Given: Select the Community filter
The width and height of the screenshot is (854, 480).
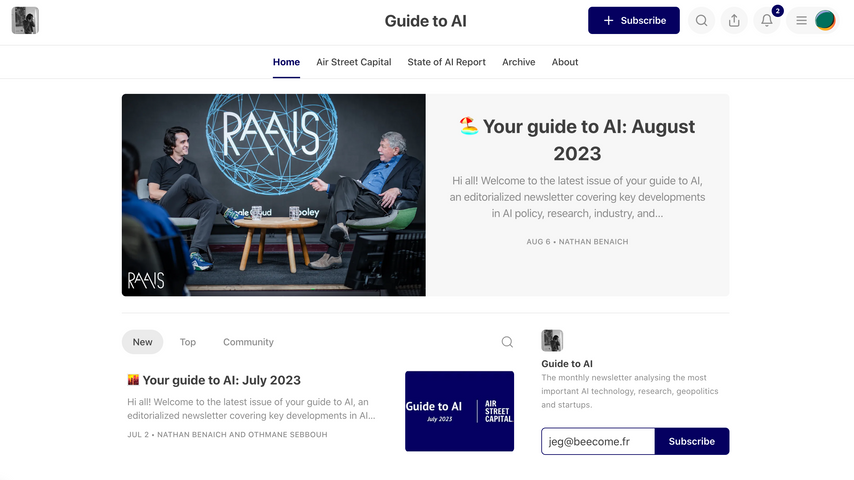Looking at the screenshot, I should pos(248,342).
